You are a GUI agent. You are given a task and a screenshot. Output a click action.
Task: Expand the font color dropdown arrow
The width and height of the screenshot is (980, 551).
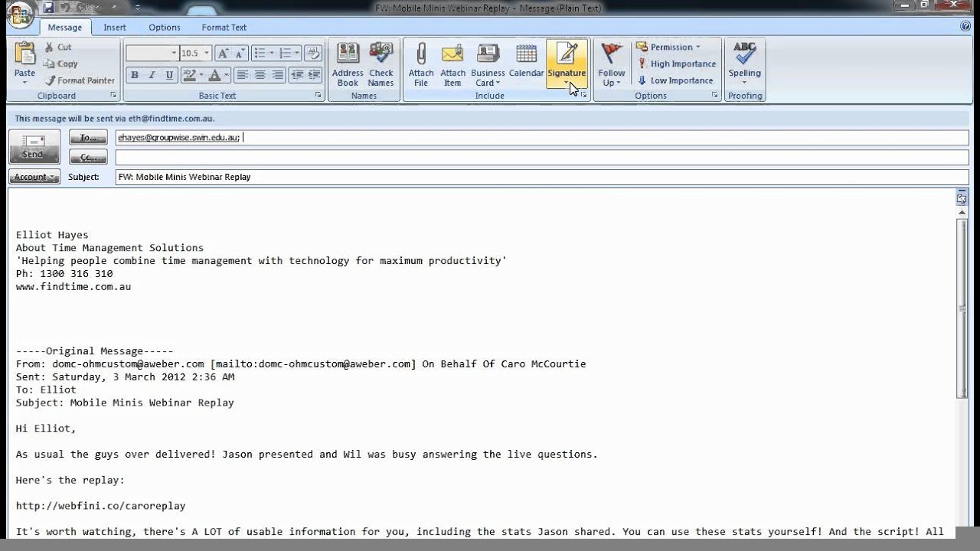(227, 75)
